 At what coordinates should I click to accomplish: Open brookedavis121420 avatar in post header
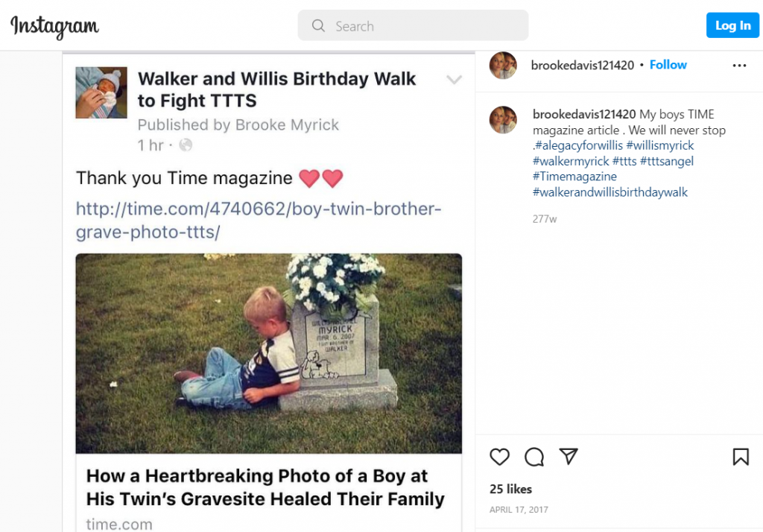pyautogui.click(x=503, y=66)
